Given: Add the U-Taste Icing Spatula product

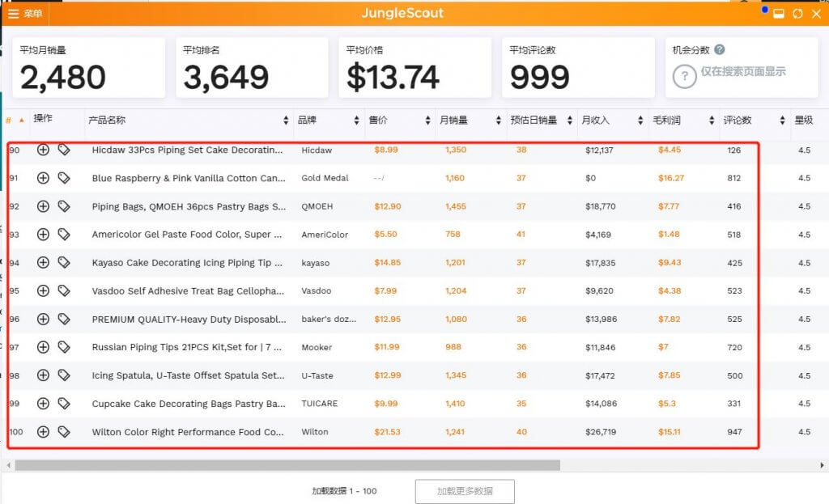Looking at the screenshot, I should pyautogui.click(x=44, y=375).
